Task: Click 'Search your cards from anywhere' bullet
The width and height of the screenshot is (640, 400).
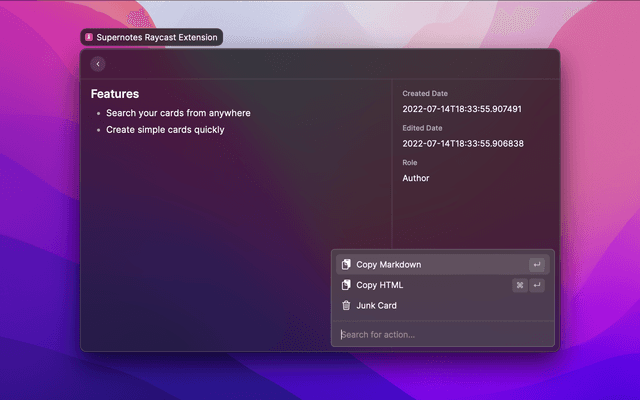Action: click(178, 113)
